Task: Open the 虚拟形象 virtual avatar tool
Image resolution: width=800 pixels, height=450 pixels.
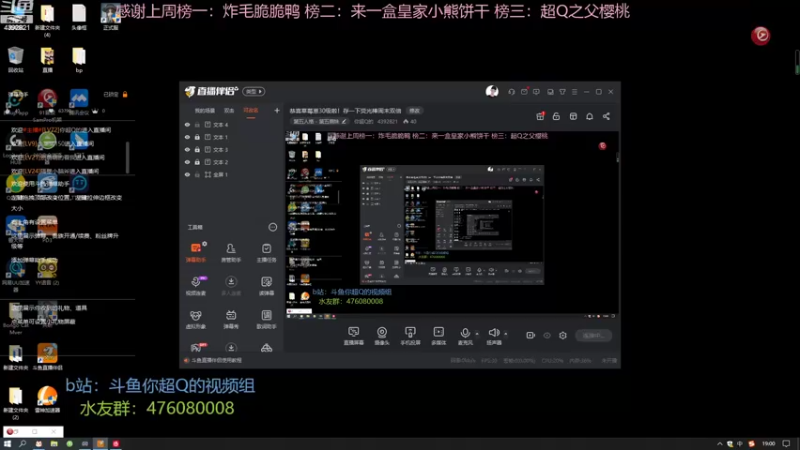Action: (196, 319)
